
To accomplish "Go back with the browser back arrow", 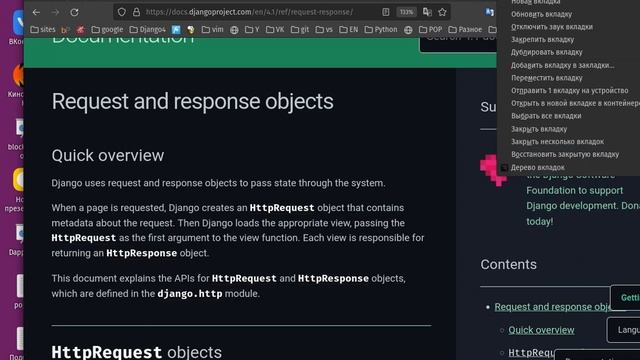I will [36, 12].
